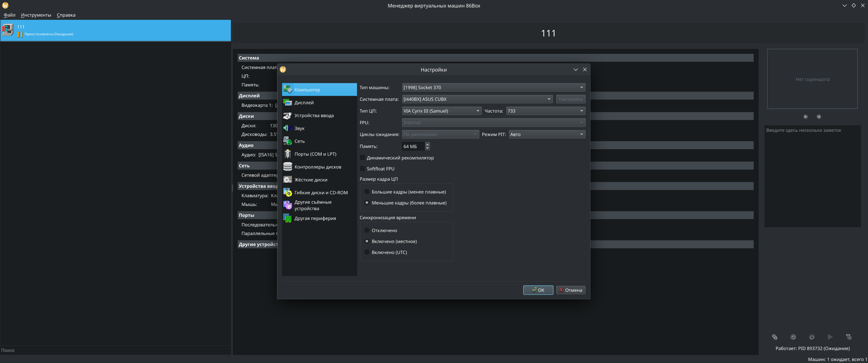Image resolution: width=868 pixels, height=363 pixels.
Task: Increase memory with the spinner up arrow
Action: click(x=427, y=144)
